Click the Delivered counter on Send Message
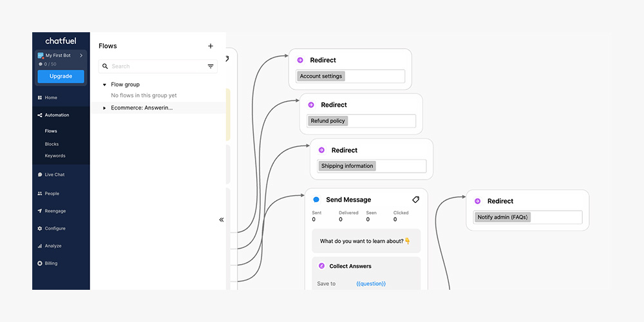 [348, 216]
